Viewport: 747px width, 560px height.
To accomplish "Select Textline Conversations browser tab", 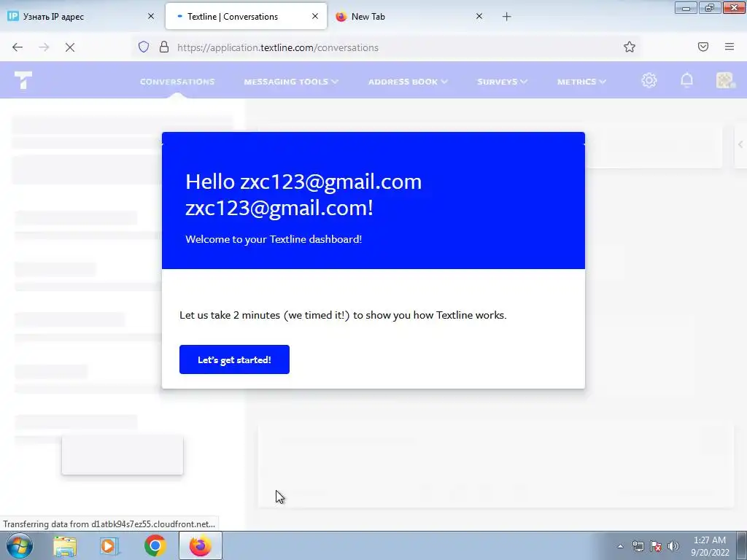I will coord(246,16).
